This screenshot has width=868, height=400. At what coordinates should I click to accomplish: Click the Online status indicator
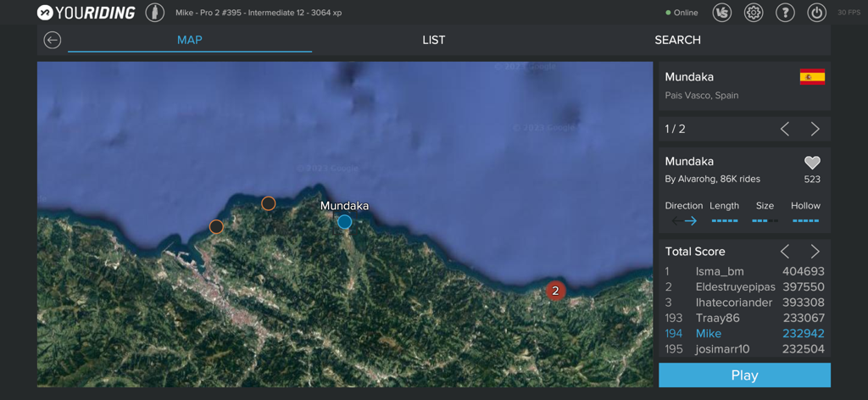(x=682, y=13)
